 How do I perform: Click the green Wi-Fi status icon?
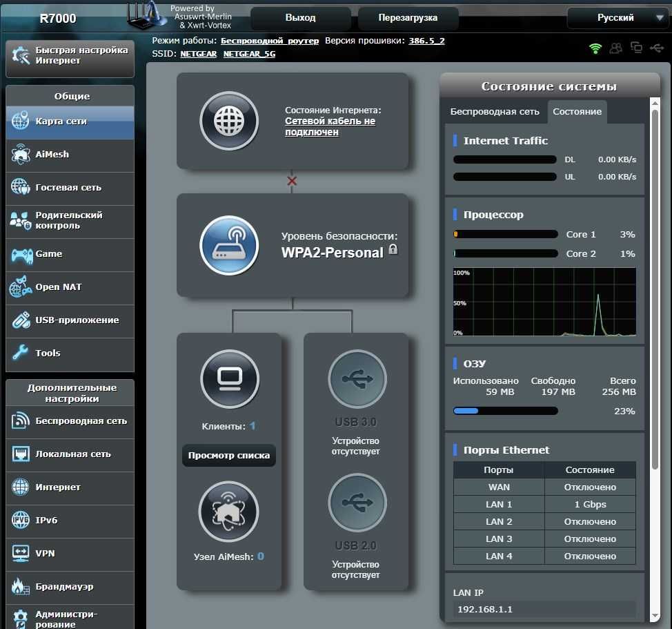tap(595, 48)
